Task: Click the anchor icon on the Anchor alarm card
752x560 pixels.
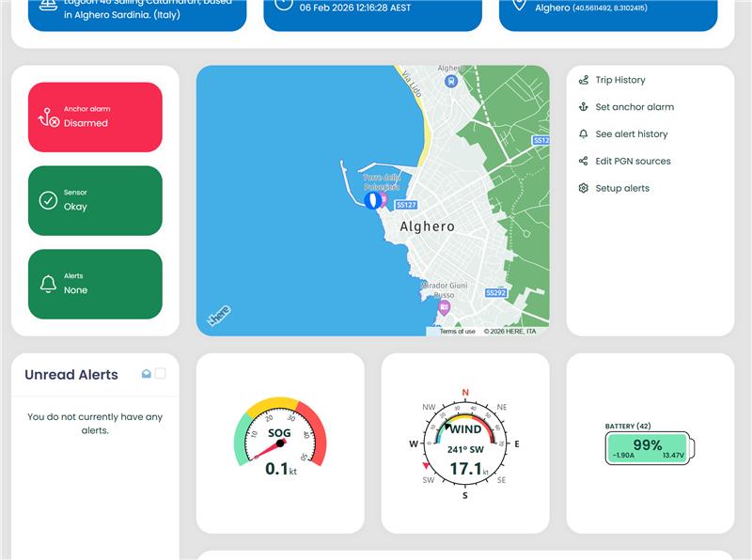Action: click(48, 116)
